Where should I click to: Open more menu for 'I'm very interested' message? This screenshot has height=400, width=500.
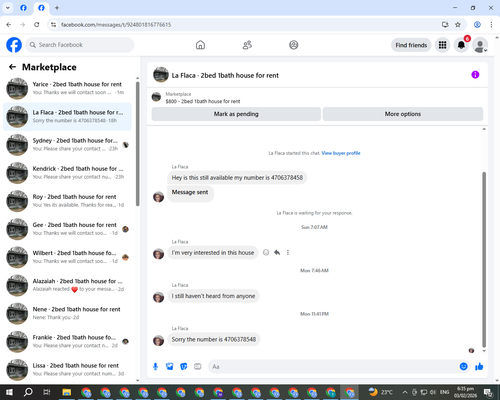(x=288, y=252)
